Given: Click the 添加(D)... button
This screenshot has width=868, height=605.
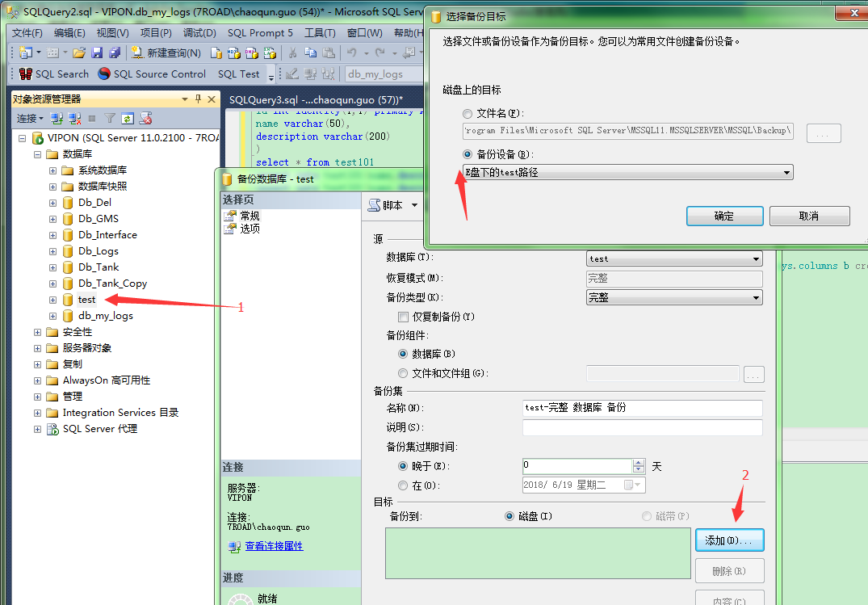Looking at the screenshot, I should coord(730,540).
